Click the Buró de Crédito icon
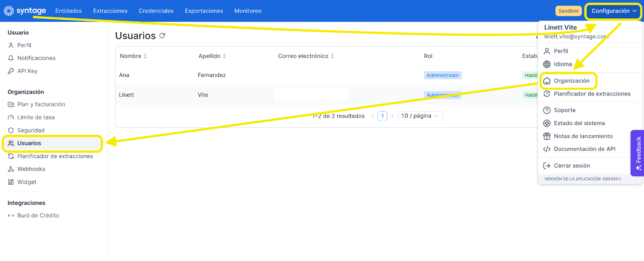 [x=11, y=216]
